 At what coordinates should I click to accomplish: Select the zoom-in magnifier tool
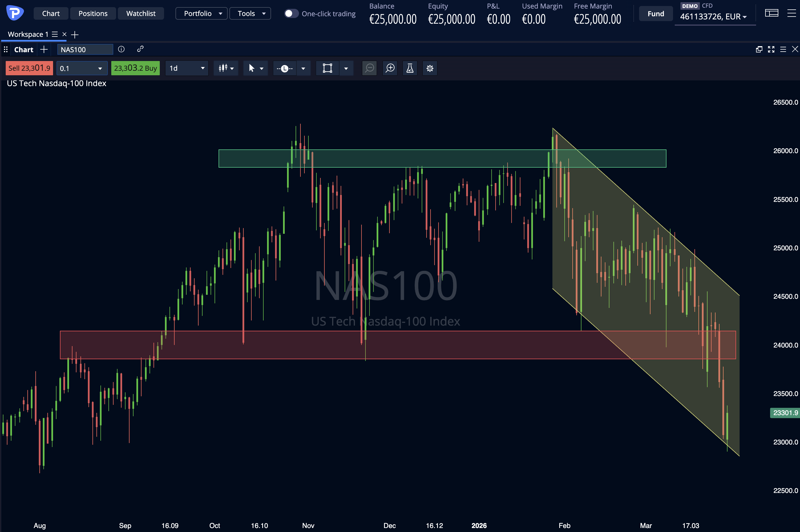tap(390, 68)
